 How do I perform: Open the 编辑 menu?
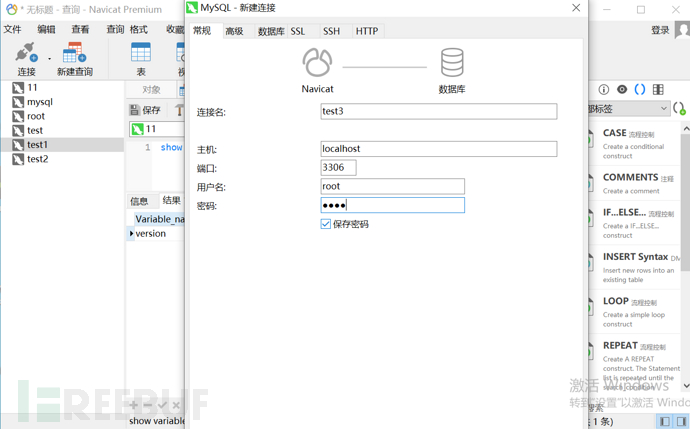(46, 29)
